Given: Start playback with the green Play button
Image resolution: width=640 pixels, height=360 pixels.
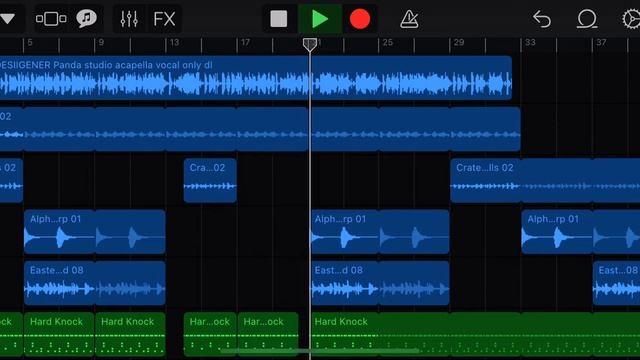Looking at the screenshot, I should (320, 19).
